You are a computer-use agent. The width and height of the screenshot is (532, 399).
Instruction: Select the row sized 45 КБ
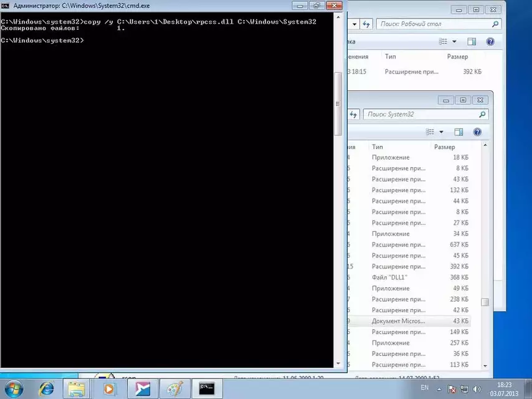click(409, 256)
